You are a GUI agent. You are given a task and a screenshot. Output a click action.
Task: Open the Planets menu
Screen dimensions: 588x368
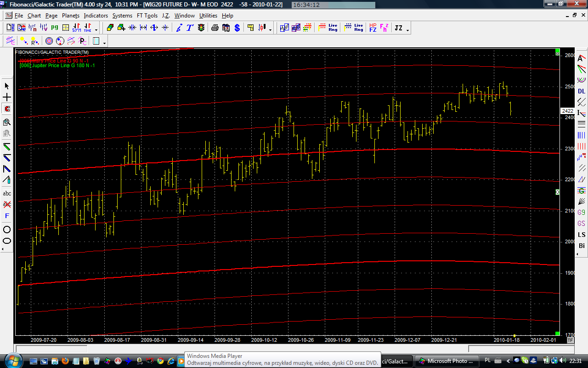tap(71, 16)
